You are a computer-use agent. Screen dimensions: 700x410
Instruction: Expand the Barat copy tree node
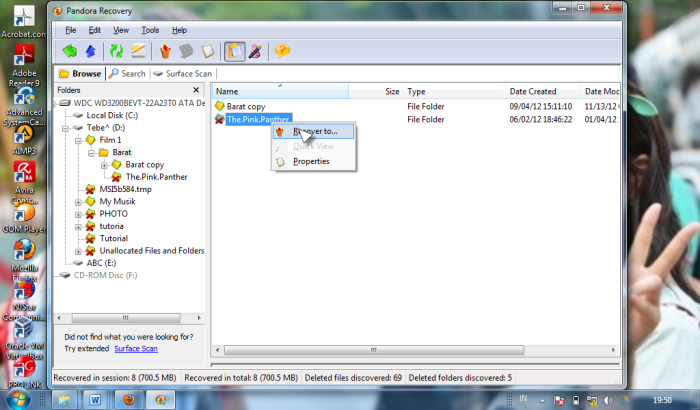(104, 165)
